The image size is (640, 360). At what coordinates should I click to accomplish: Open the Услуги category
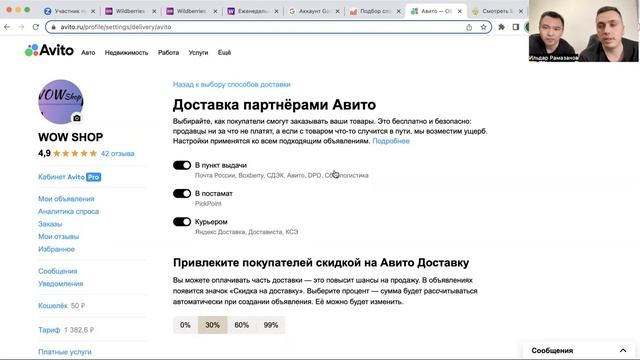coord(198,53)
